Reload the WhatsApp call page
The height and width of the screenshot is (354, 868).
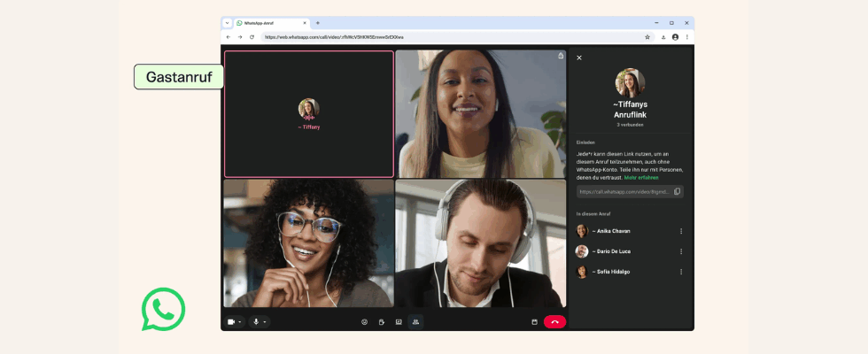click(x=252, y=37)
